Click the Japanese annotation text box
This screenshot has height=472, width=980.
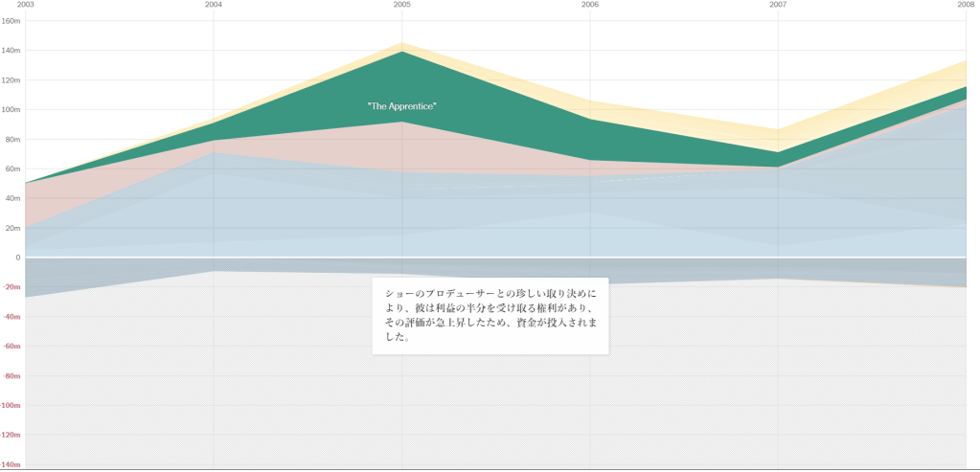[x=490, y=315]
